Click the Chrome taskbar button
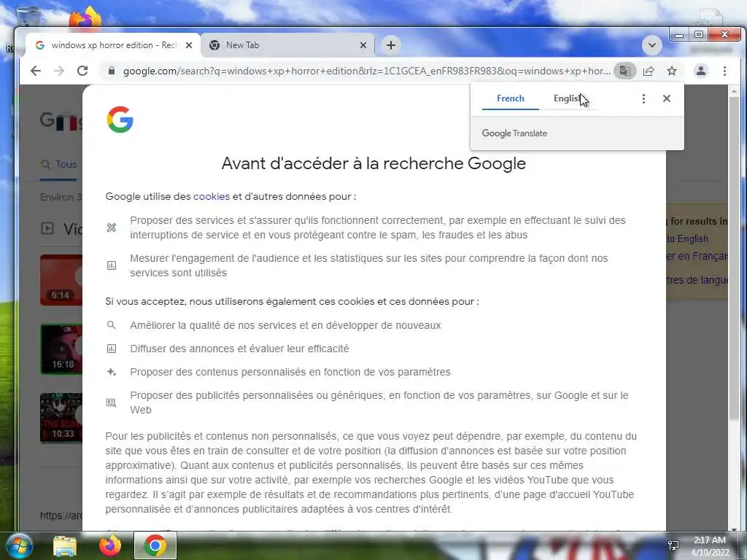 pyautogui.click(x=155, y=545)
